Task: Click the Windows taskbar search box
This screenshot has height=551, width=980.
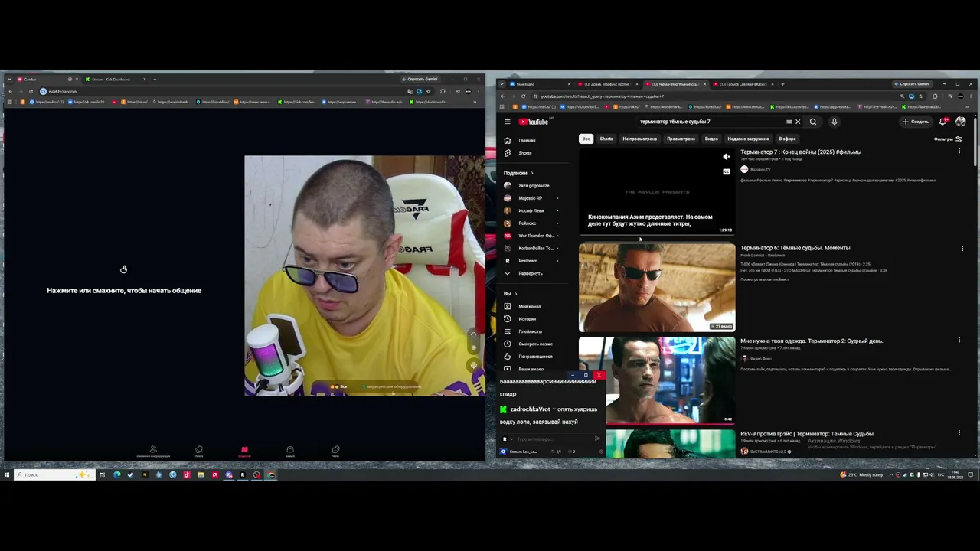Action: tap(55, 474)
